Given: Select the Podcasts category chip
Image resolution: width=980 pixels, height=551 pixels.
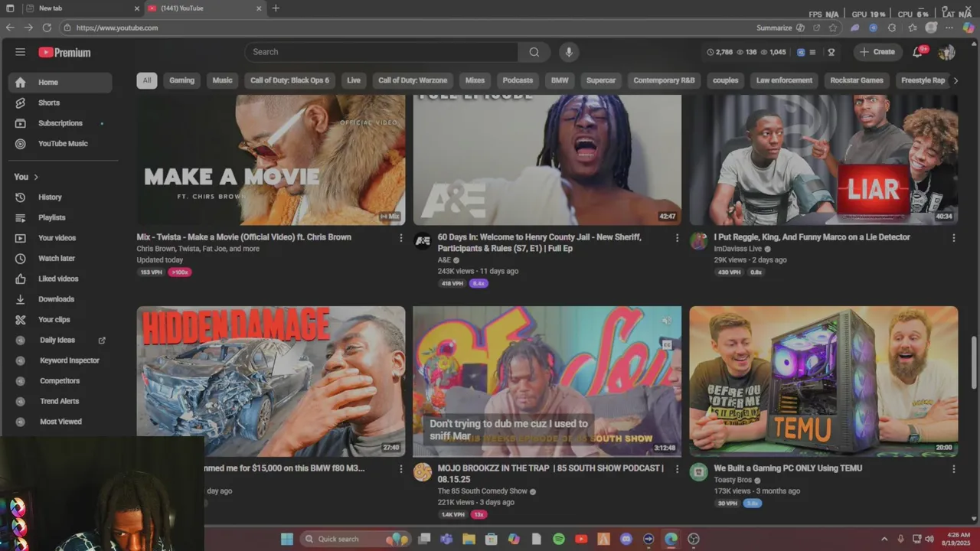Looking at the screenshot, I should click(518, 80).
